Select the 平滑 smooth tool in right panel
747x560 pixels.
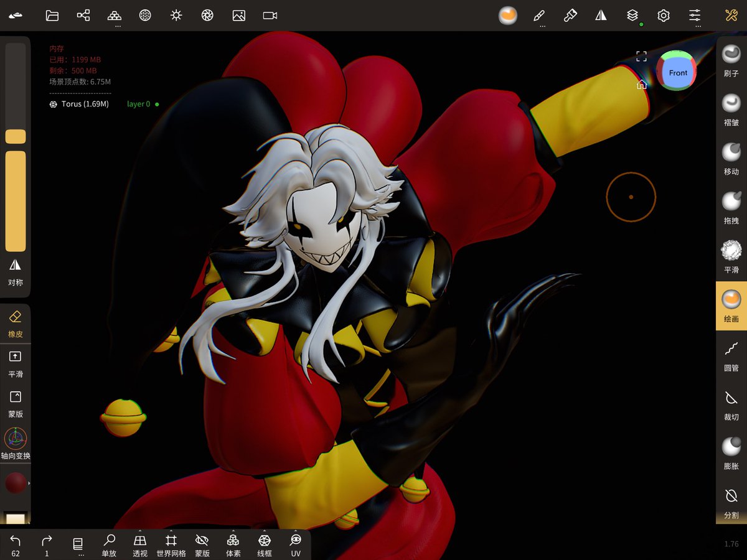[x=731, y=257]
